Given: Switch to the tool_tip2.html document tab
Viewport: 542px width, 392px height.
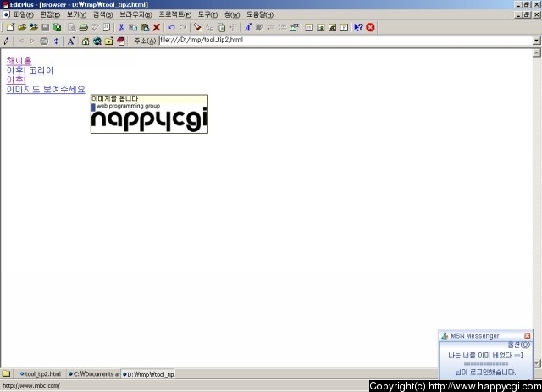Looking at the screenshot, I should coord(41,374).
